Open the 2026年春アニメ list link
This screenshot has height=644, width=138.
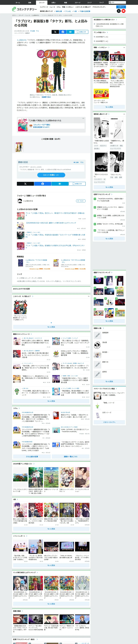[102, 37]
